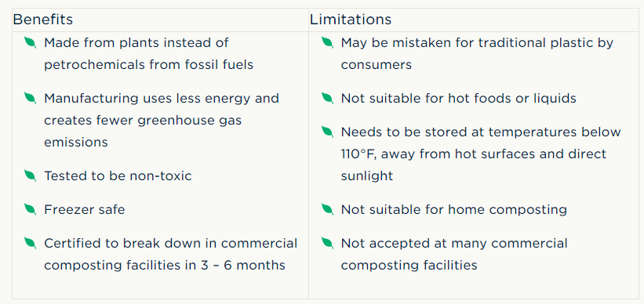Click leaf bullet beside 'Not accepted at many commercial'

click(327, 243)
